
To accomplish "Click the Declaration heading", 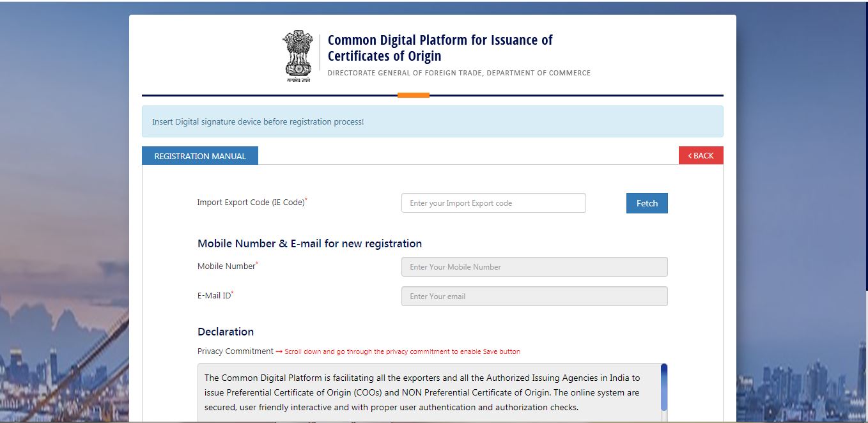I will (226, 331).
